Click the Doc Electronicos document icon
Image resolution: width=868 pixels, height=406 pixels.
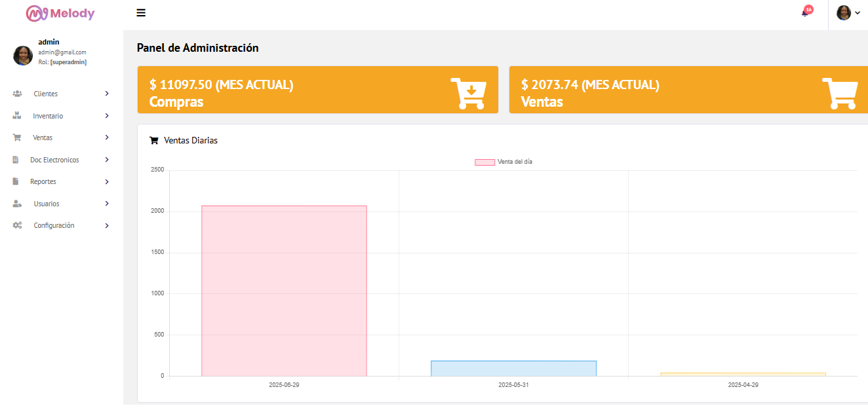(16, 160)
